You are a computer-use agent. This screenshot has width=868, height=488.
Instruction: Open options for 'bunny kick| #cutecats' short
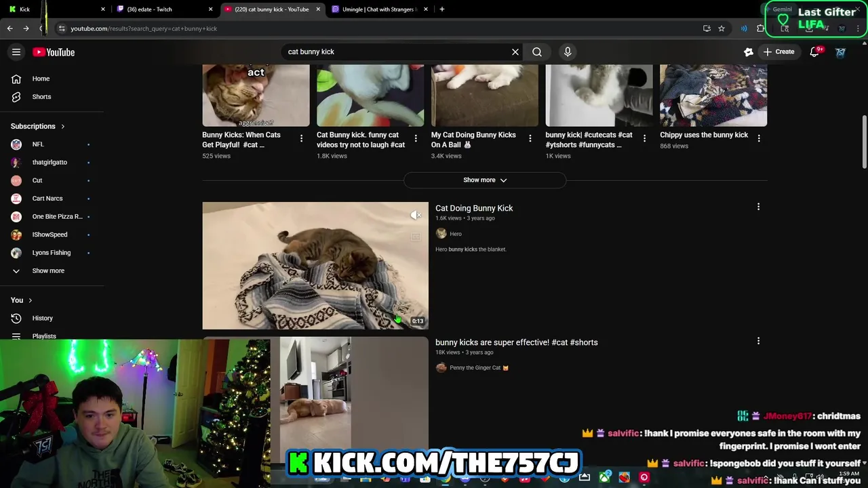[x=644, y=138]
